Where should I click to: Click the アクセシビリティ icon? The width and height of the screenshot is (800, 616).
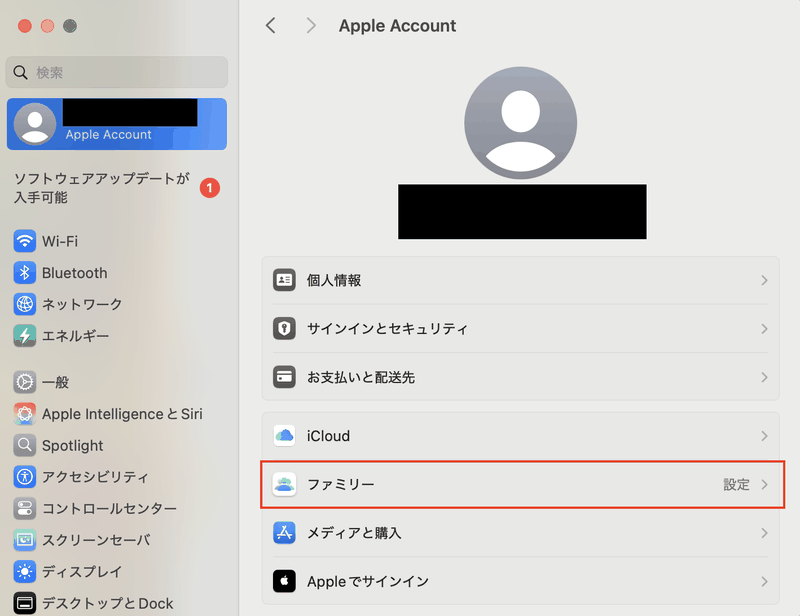tap(24, 477)
